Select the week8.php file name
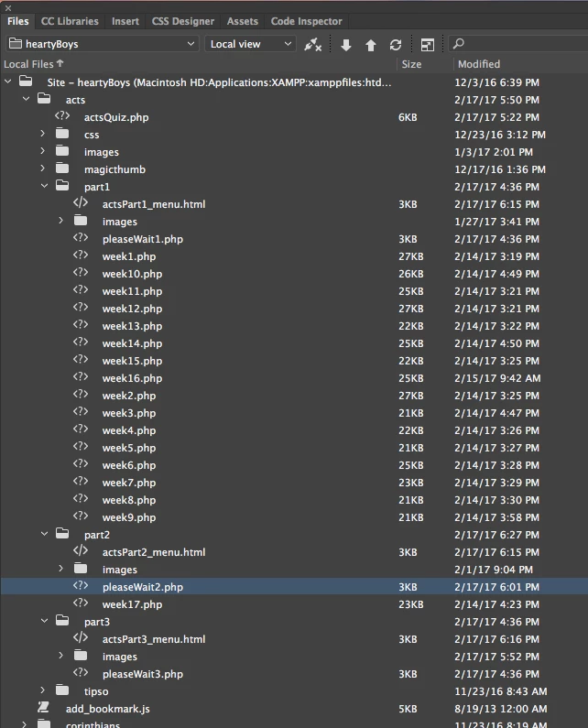This screenshot has height=728, width=588. click(129, 501)
